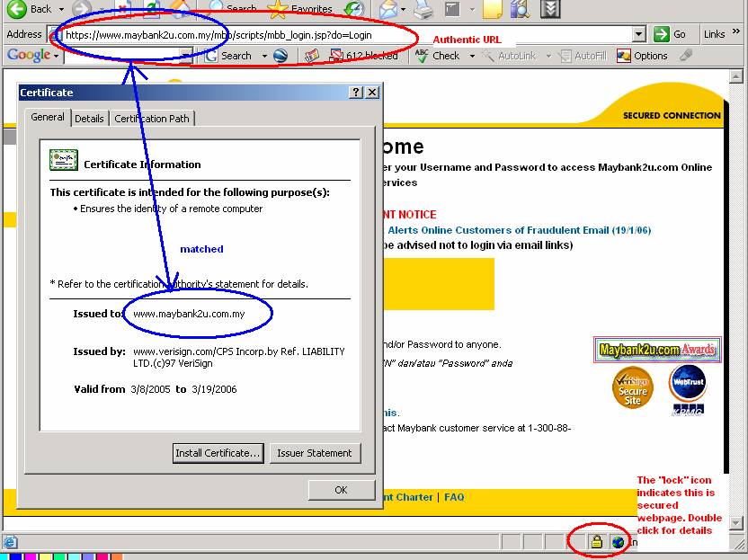Click the green Go arrow button
The image size is (748, 560).
[670, 34]
